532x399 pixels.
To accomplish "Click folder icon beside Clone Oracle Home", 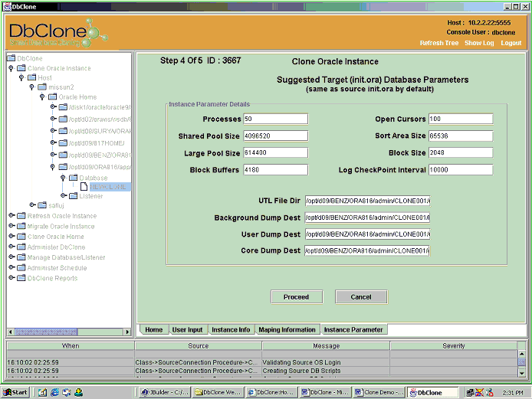I will 21,237.
